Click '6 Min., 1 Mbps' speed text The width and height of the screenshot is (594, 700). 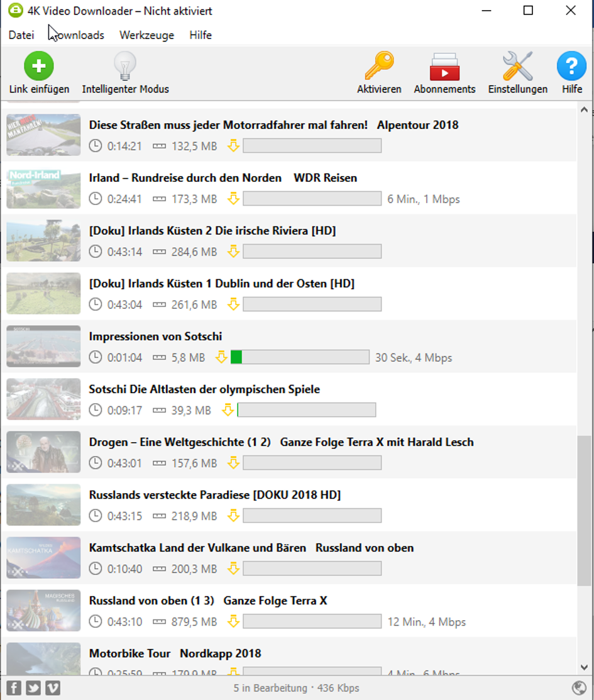[424, 199]
